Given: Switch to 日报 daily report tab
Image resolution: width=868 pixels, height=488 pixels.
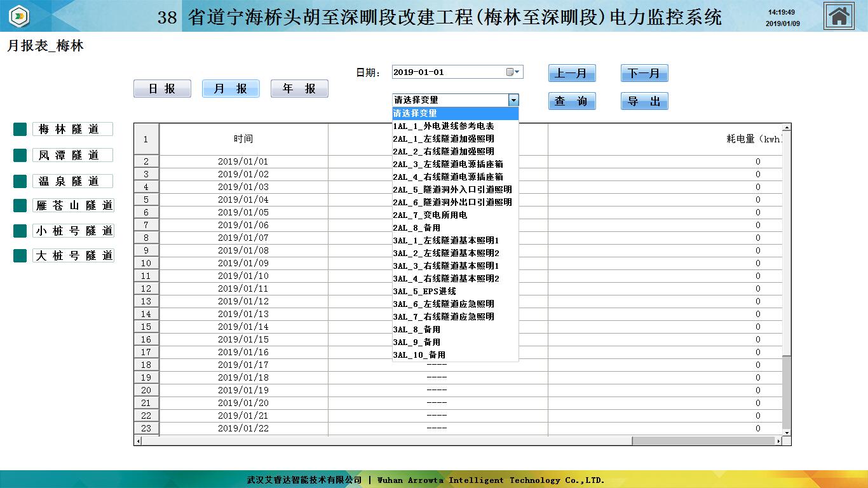Looking at the screenshot, I should coord(162,89).
